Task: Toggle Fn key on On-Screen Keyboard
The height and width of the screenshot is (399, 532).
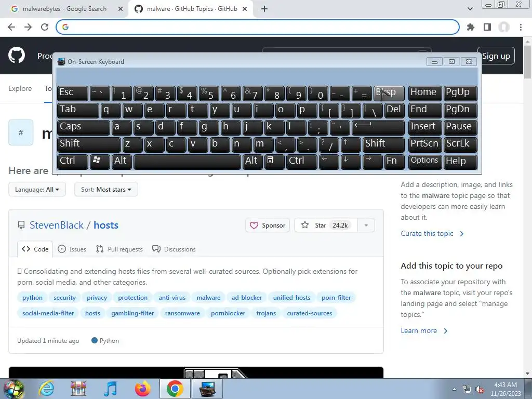Action: [394, 161]
